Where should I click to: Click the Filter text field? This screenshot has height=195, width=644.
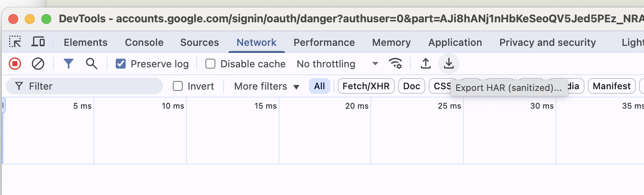tap(84, 86)
